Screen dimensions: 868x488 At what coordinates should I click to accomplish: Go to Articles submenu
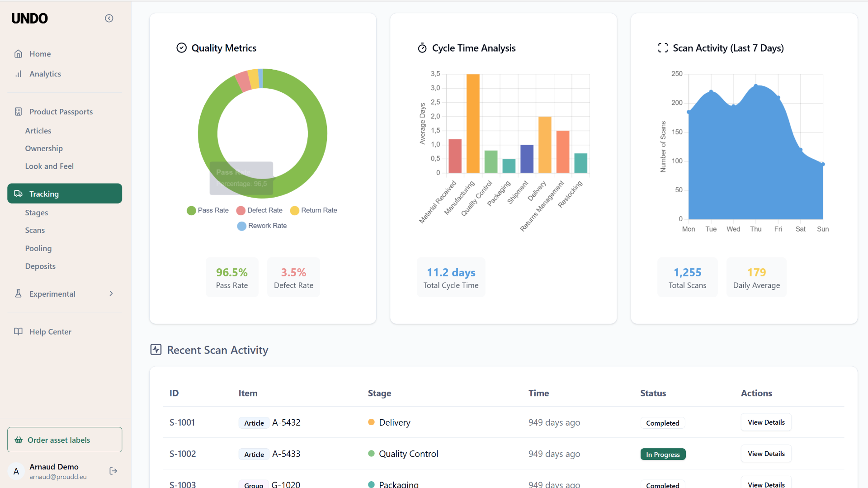pyautogui.click(x=38, y=131)
